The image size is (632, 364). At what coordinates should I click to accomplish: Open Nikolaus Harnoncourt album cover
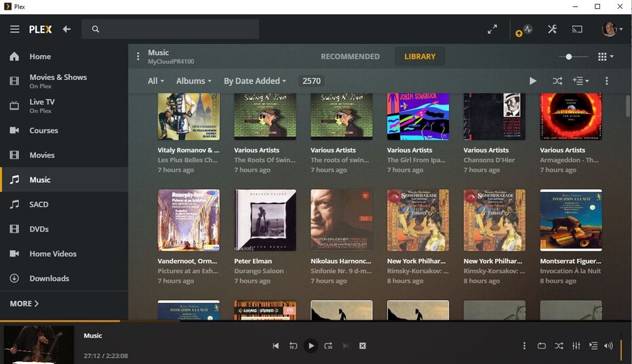(x=341, y=220)
